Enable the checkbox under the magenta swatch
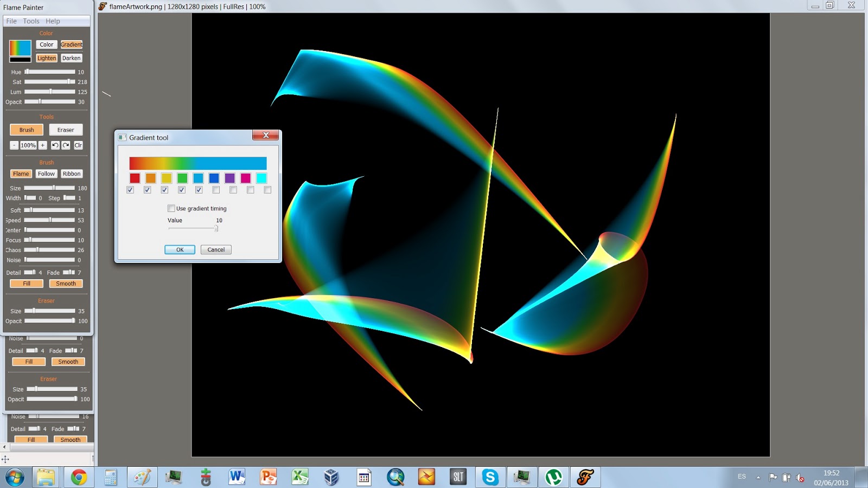This screenshot has height=488, width=868. coord(250,190)
